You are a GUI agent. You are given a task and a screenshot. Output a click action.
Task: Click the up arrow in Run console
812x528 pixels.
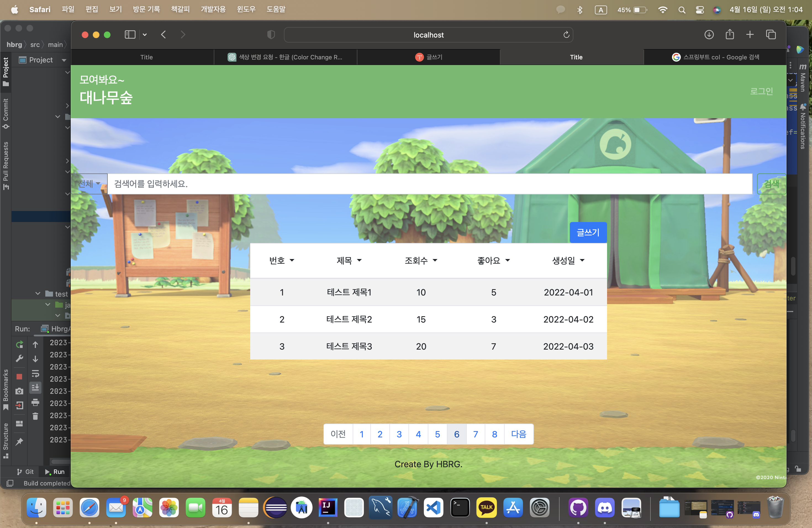click(35, 344)
